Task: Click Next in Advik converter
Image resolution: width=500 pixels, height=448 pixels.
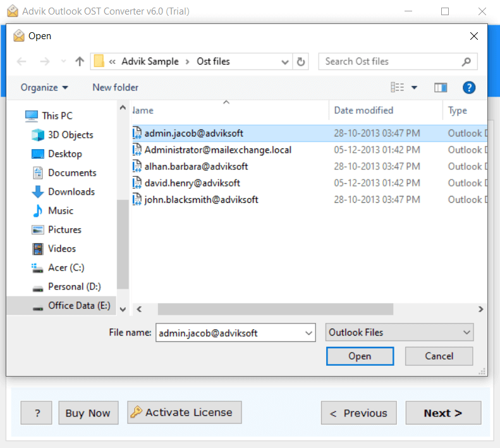Action: coord(443,413)
